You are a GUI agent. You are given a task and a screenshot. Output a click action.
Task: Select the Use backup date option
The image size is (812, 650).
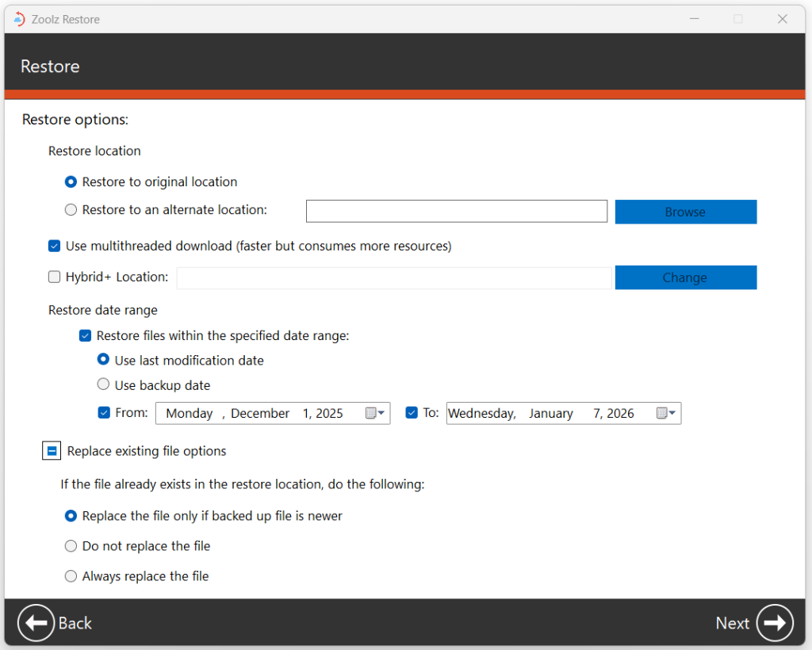tap(103, 385)
